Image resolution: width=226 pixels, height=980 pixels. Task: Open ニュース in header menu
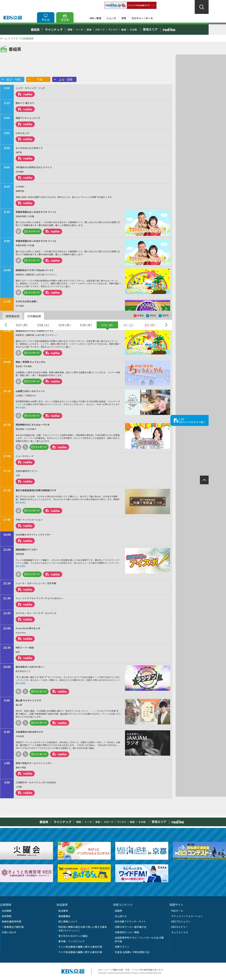coord(111,18)
